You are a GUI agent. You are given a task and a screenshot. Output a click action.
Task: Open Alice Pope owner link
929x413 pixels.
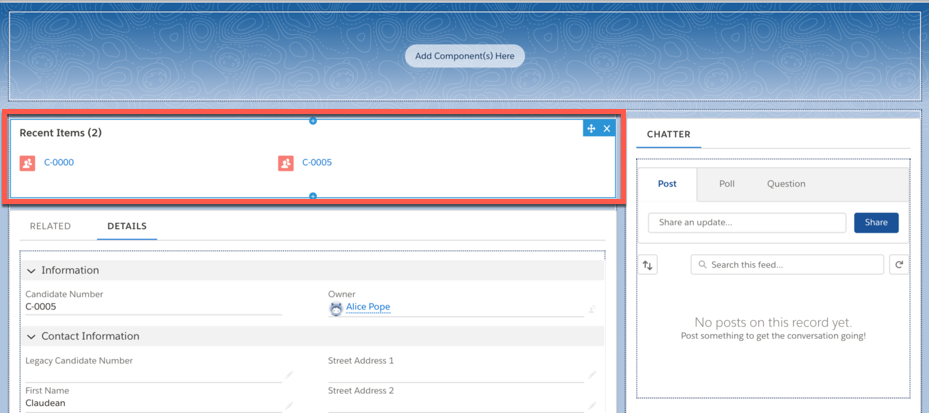[x=368, y=307]
